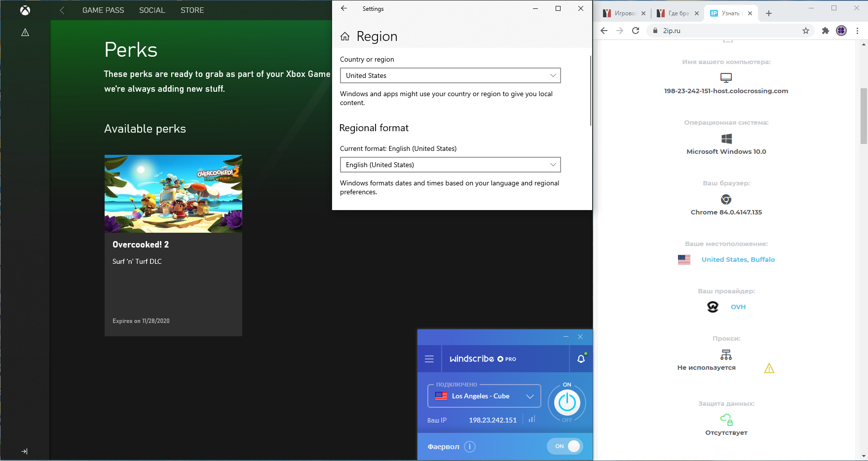Bookmark page with star icon
Screen dimensions: 868x461
(806, 31)
